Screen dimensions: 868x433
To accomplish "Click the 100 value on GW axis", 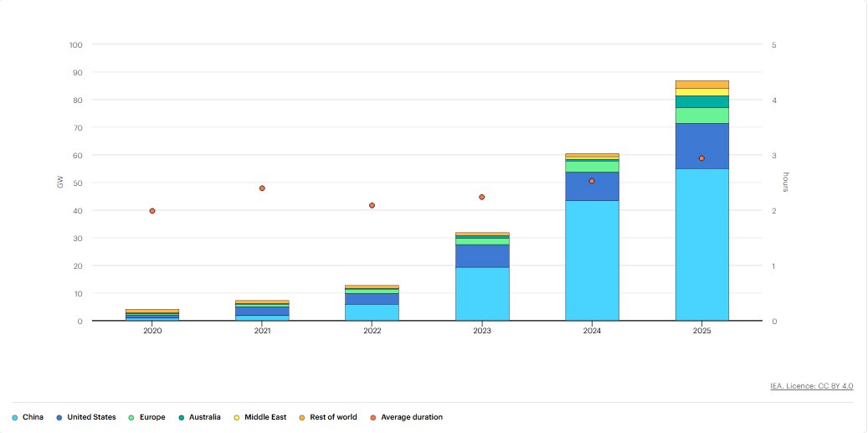I will pyautogui.click(x=76, y=45).
